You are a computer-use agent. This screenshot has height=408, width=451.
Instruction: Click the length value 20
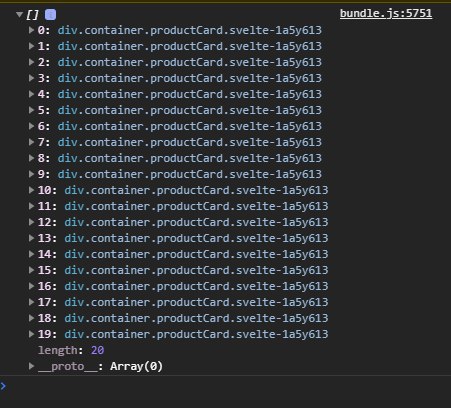[97, 350]
